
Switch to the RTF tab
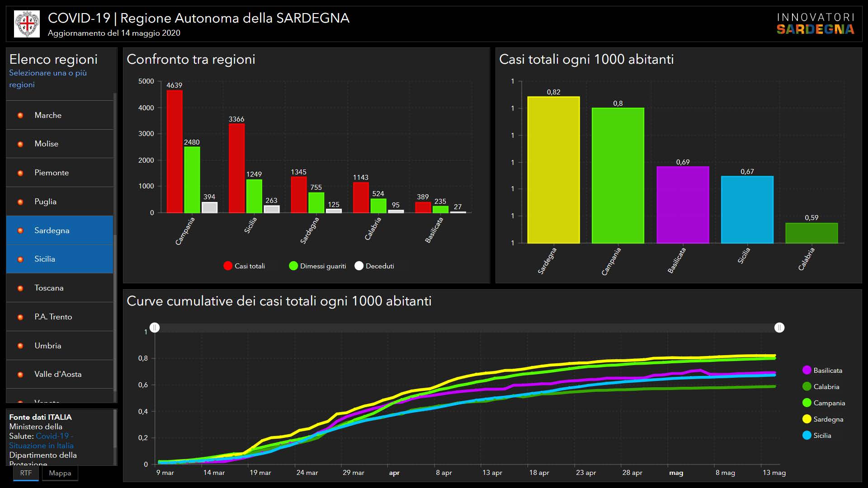pos(26,473)
